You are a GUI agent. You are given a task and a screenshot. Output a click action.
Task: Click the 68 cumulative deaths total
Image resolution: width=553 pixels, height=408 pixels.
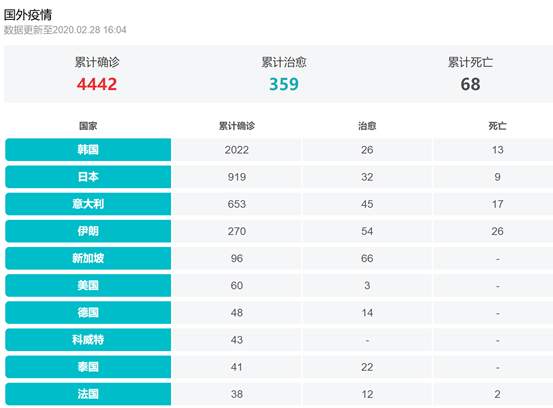pyautogui.click(x=470, y=84)
